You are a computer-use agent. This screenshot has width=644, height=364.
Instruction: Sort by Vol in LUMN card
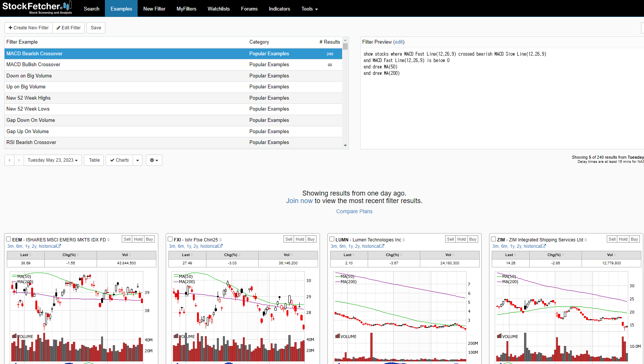450,255
